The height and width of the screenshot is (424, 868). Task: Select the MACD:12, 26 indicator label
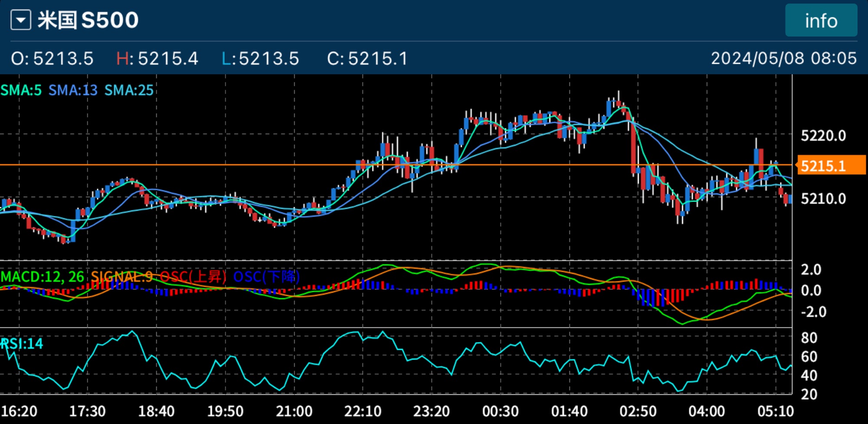point(42,277)
